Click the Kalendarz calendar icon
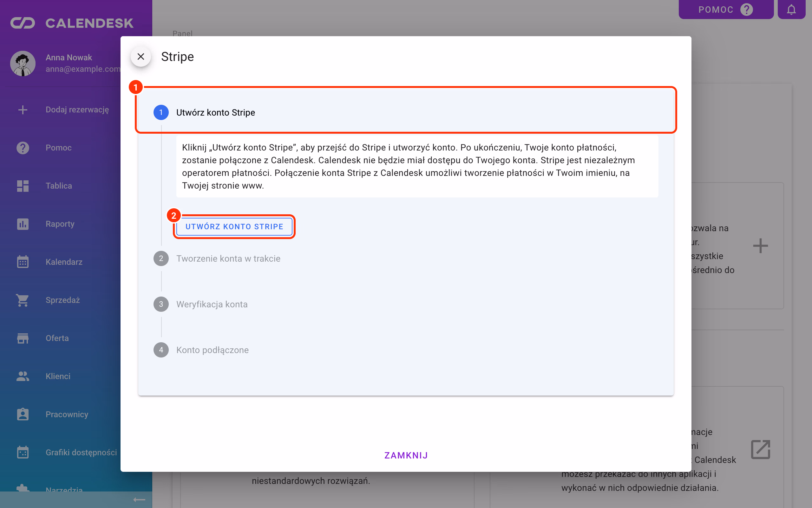 23,262
